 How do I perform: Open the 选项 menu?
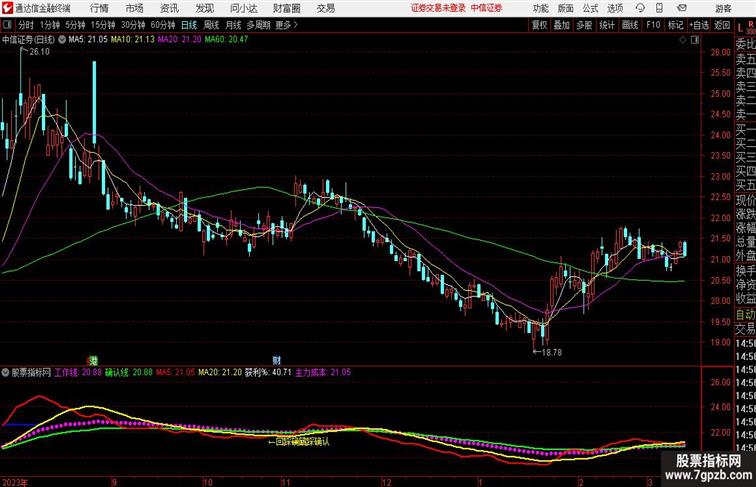[x=615, y=8]
